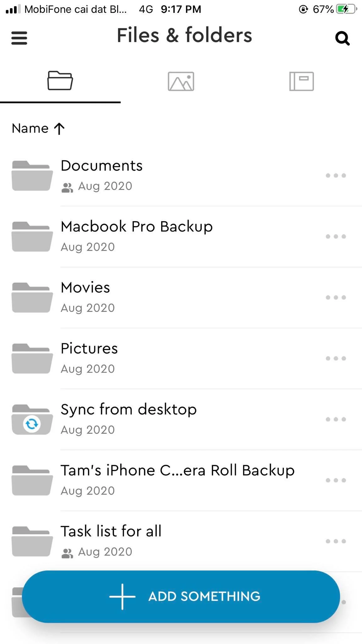362x644 pixels.
Task: Open more options for Movies
Action: [336, 297]
